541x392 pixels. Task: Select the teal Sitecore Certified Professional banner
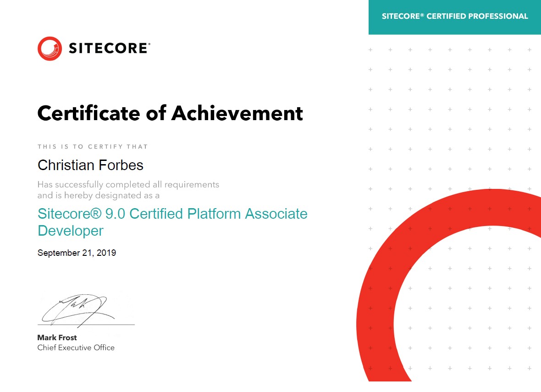coord(454,17)
